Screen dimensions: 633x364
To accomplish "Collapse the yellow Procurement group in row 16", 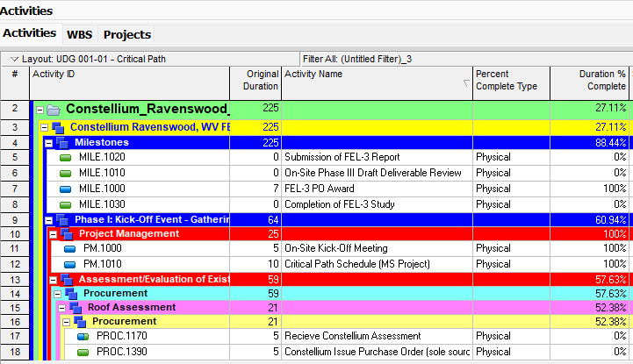I will [x=66, y=322].
